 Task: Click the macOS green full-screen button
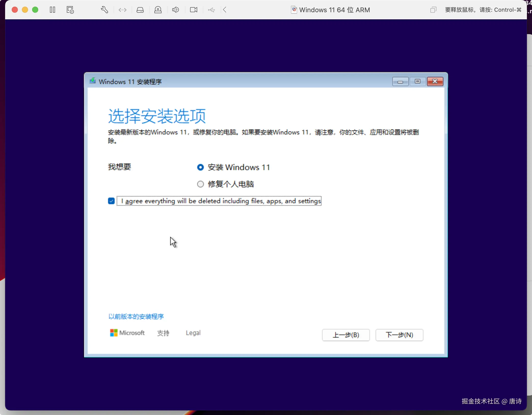[35, 10]
